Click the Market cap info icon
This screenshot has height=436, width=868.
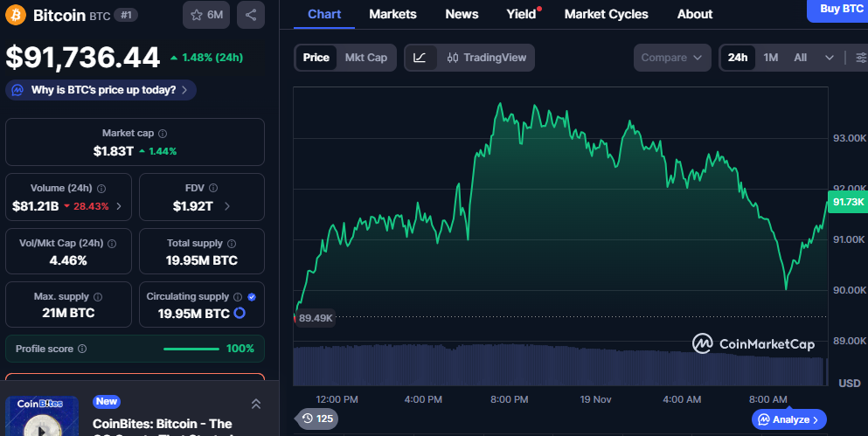(x=163, y=134)
